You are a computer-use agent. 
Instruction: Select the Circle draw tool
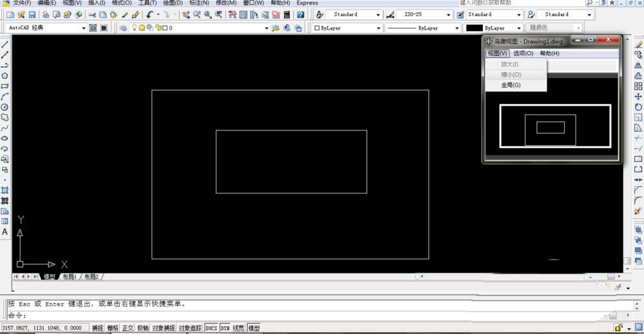(x=5, y=107)
